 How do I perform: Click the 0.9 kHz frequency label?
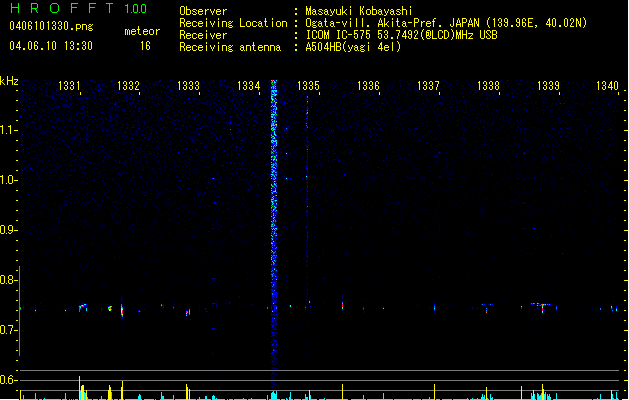click(x=8, y=230)
